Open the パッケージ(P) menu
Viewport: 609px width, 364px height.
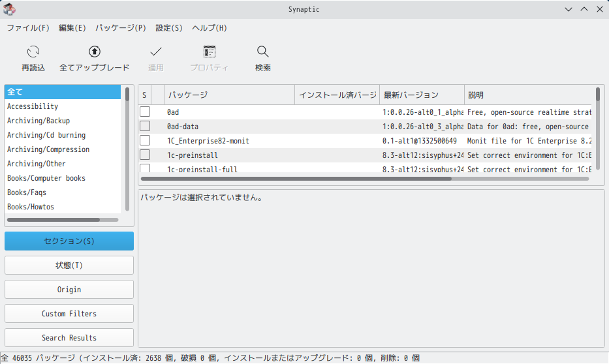pyautogui.click(x=120, y=28)
